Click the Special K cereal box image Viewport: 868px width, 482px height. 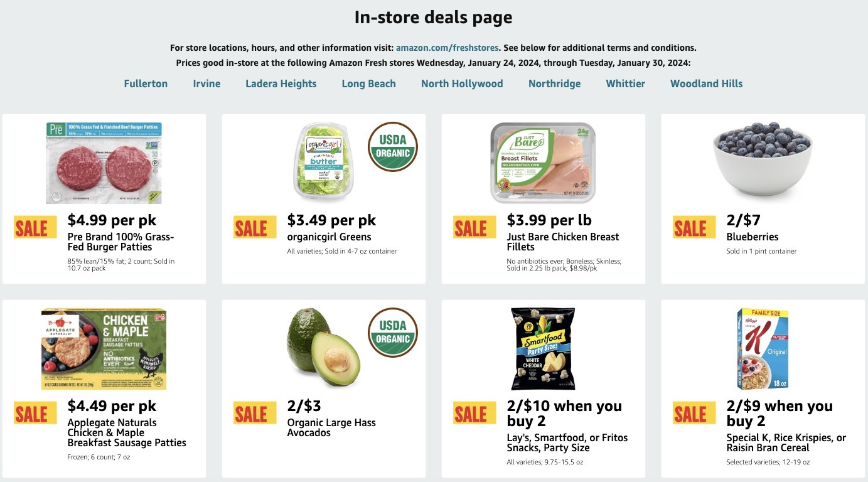pos(763,348)
